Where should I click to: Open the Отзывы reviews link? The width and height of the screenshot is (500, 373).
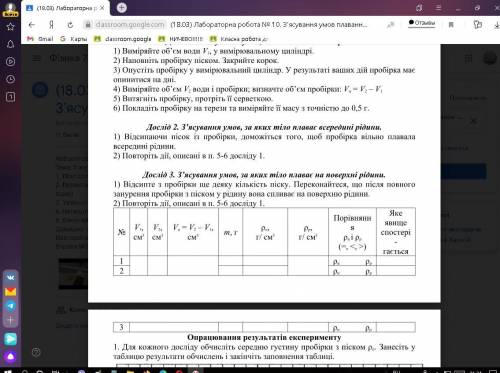(x=422, y=23)
